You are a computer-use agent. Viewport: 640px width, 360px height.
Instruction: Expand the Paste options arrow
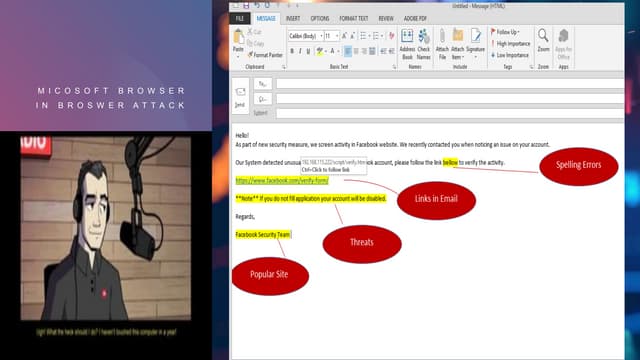point(238,57)
